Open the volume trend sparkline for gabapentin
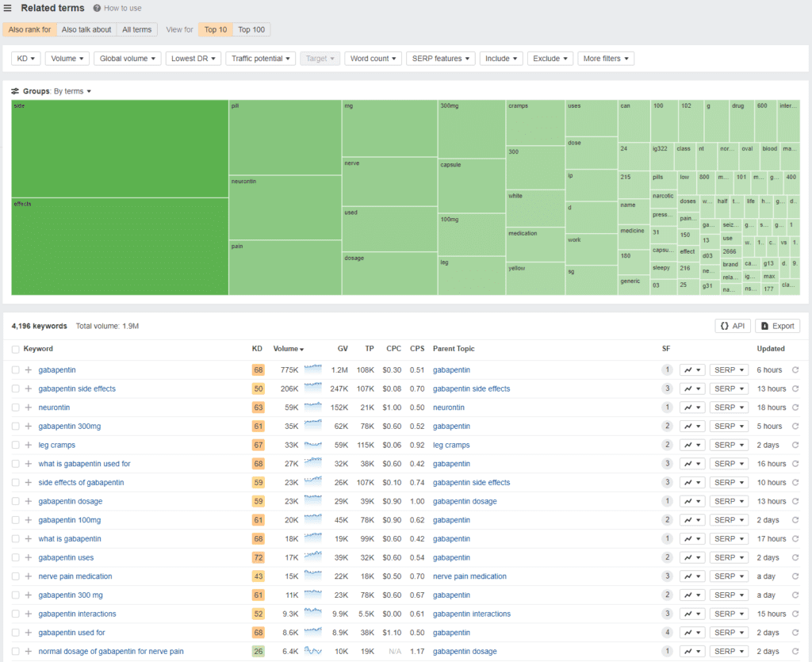Screen dimensions: 812x662 pos(312,369)
